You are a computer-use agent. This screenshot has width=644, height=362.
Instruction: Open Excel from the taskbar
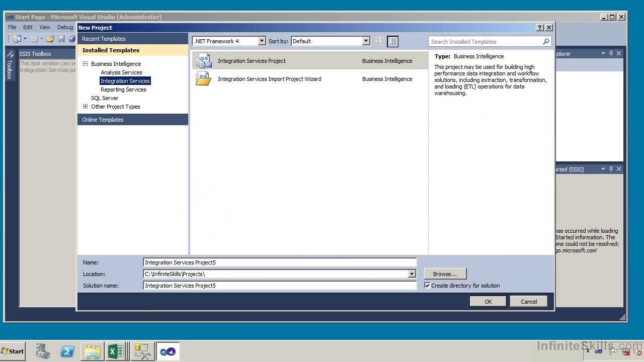[x=116, y=351]
